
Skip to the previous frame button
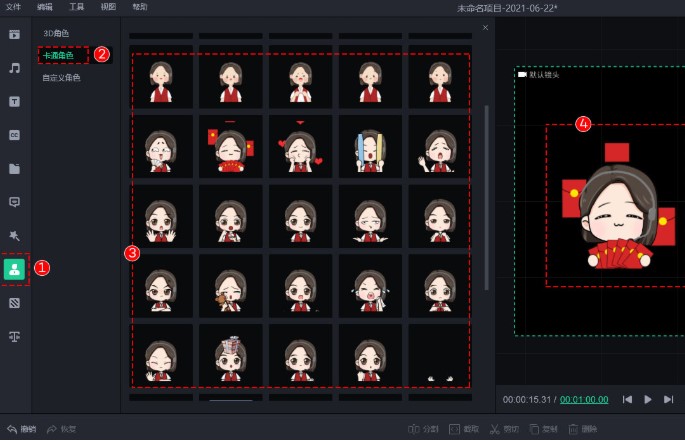point(627,399)
